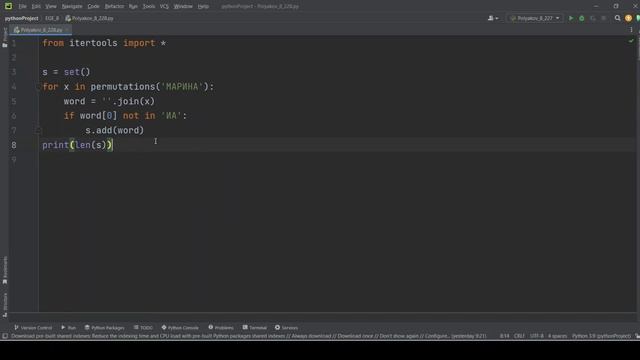This screenshot has height=360, width=640.
Task: Open the Refactor menu
Action: 114,7
